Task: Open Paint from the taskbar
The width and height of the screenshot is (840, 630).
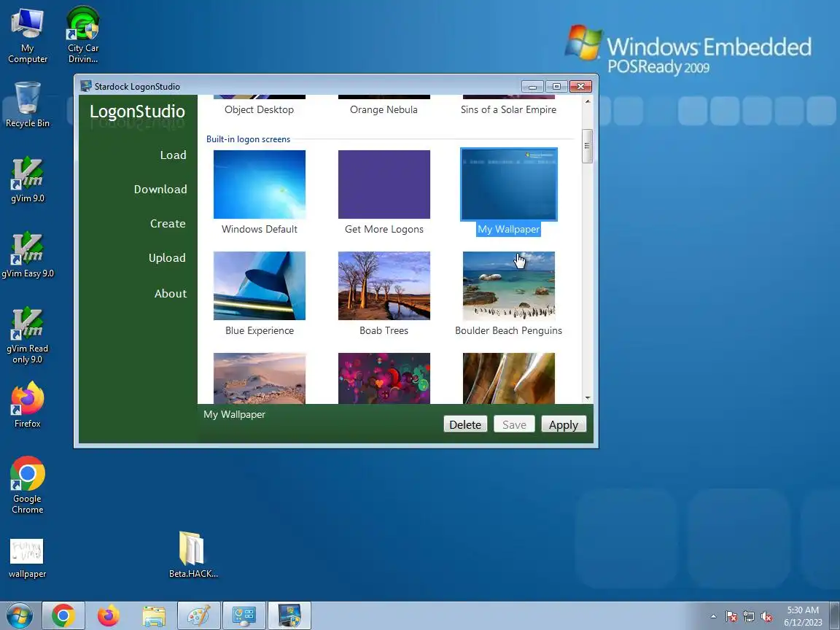Action: tap(199, 615)
